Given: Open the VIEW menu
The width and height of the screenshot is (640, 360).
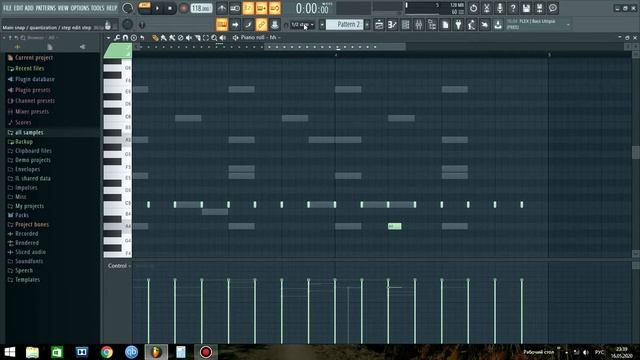Looking at the screenshot, I should (x=63, y=8).
